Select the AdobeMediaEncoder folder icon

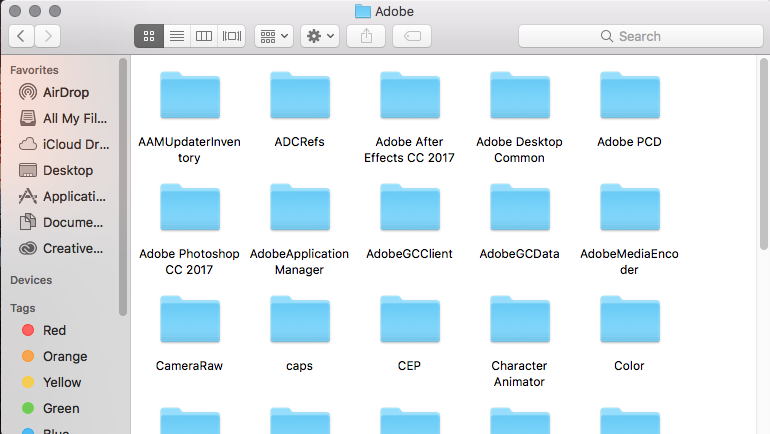pos(630,207)
